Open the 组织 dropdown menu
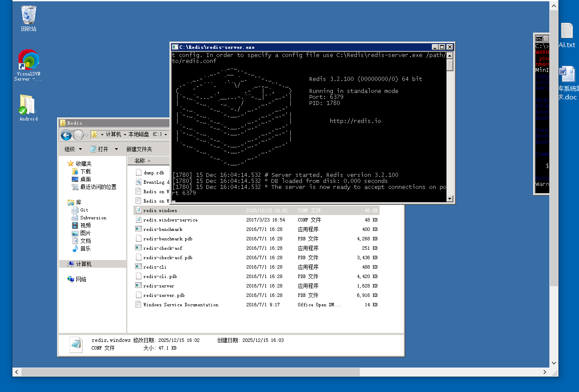Screen dimensions: 579x392 click(x=73, y=149)
